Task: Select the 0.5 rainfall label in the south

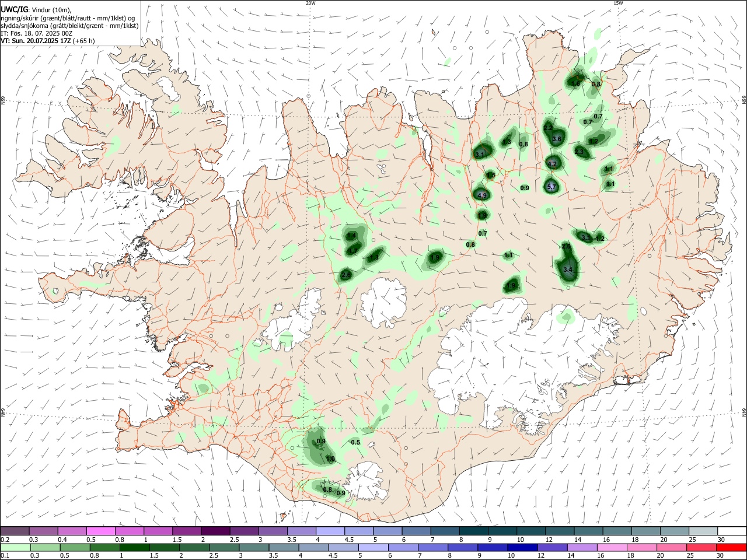Action: click(355, 442)
